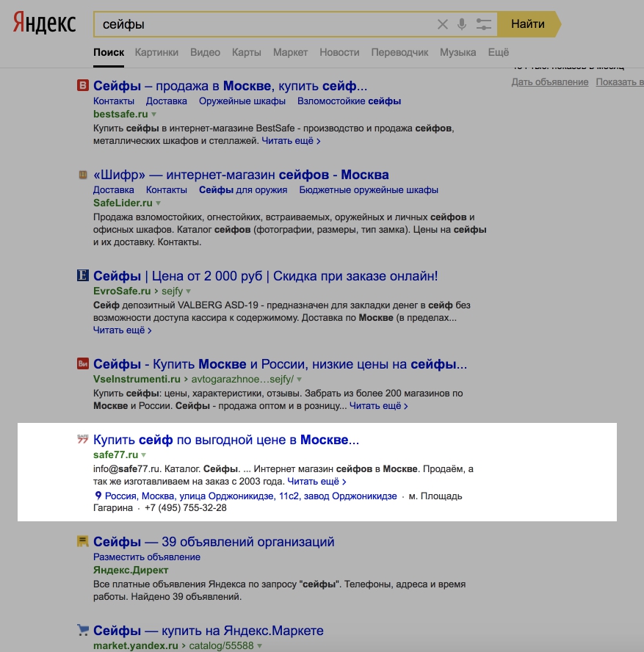644x652 pixels.
Task: Click Читать ещё under safe77.ru snippet
Action: click(x=316, y=482)
